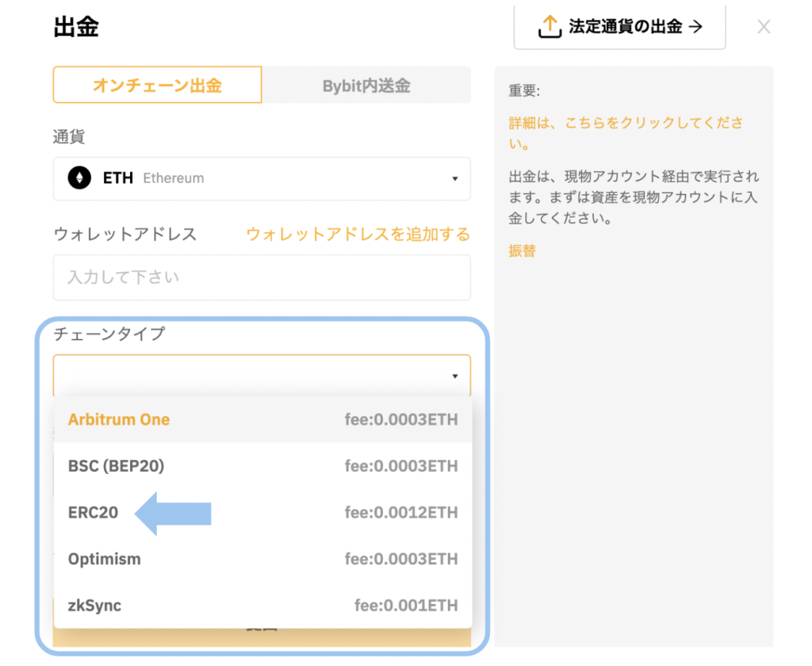Click the upload icon on 法定通貨の出金 button
This screenshot has height=666, width=812.
pyautogui.click(x=549, y=26)
